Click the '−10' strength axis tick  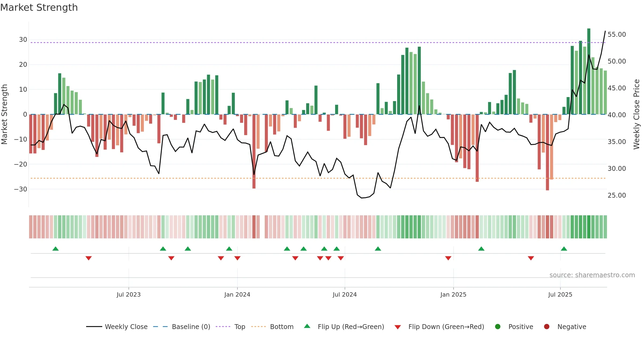pos(21,139)
